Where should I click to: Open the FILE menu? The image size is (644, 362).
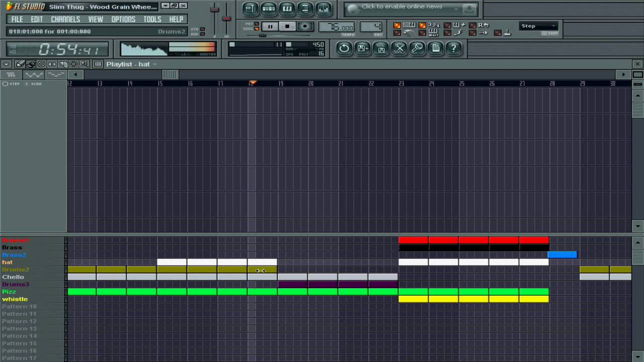(x=17, y=19)
